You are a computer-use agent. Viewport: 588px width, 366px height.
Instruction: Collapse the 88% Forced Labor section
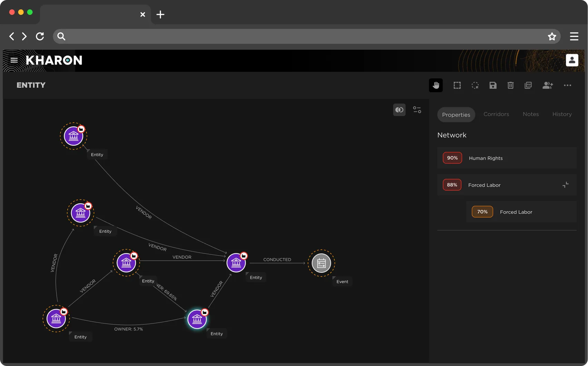pyautogui.click(x=566, y=185)
